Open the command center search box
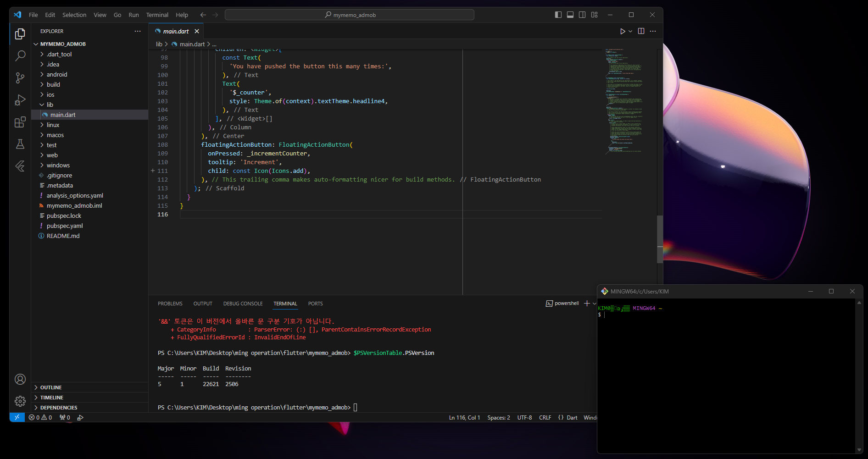This screenshot has height=459, width=868. pos(350,15)
